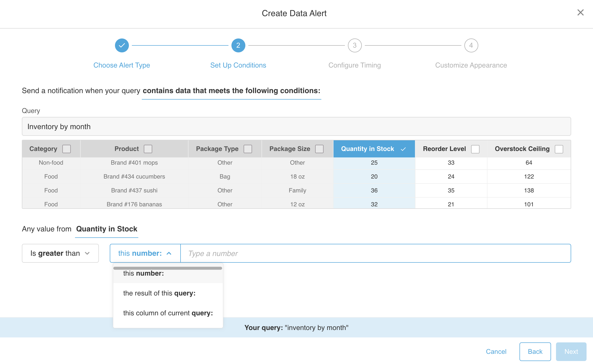Image resolution: width=593 pixels, height=364 pixels.
Task: Click the 'Configure Timing' step 3 icon
Action: (x=355, y=45)
